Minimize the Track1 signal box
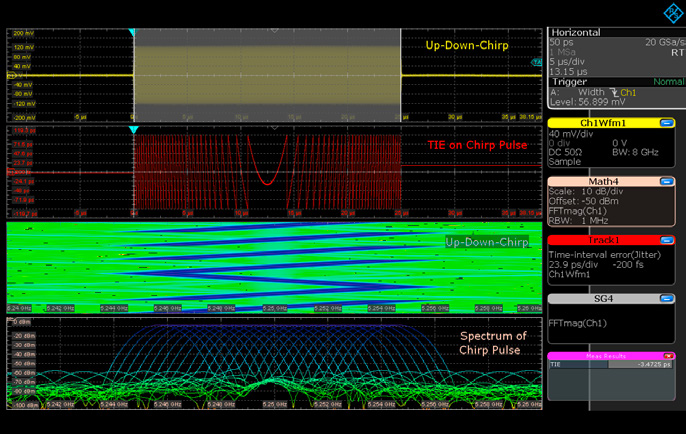 [x=667, y=240]
